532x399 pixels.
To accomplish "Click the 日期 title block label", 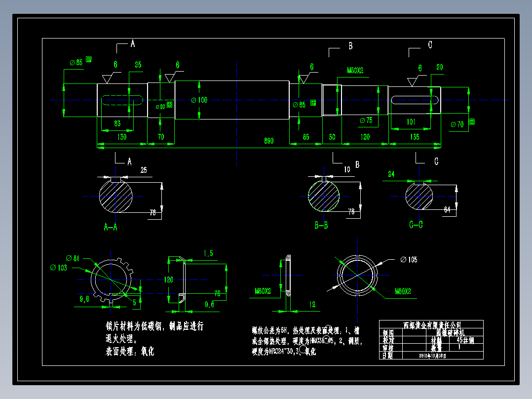I will click(388, 355).
